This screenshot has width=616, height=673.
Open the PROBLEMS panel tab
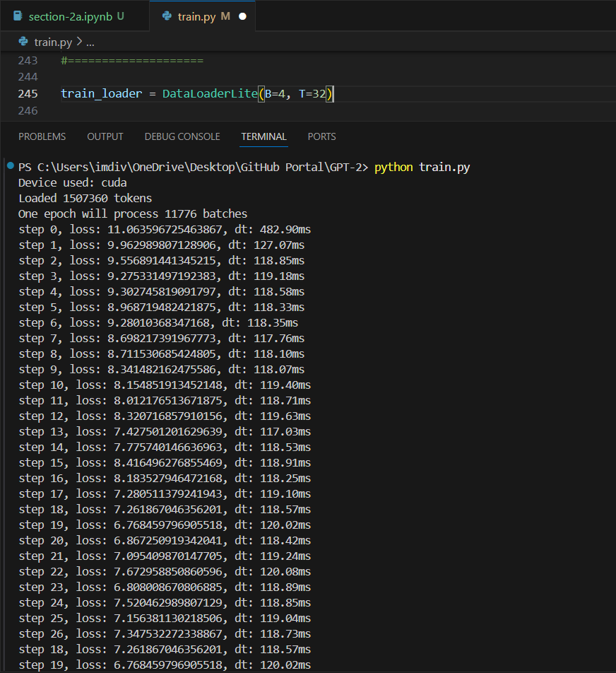[42, 136]
